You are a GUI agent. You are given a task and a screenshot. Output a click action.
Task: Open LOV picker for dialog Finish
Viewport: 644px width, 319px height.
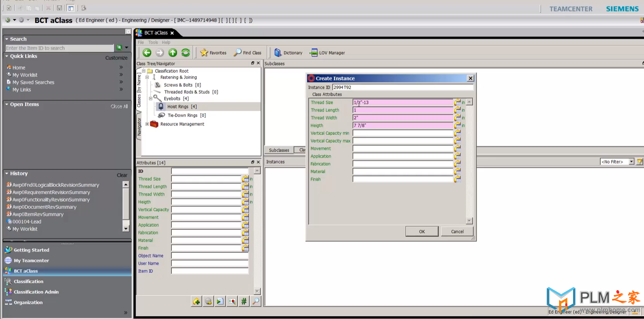coord(458,179)
